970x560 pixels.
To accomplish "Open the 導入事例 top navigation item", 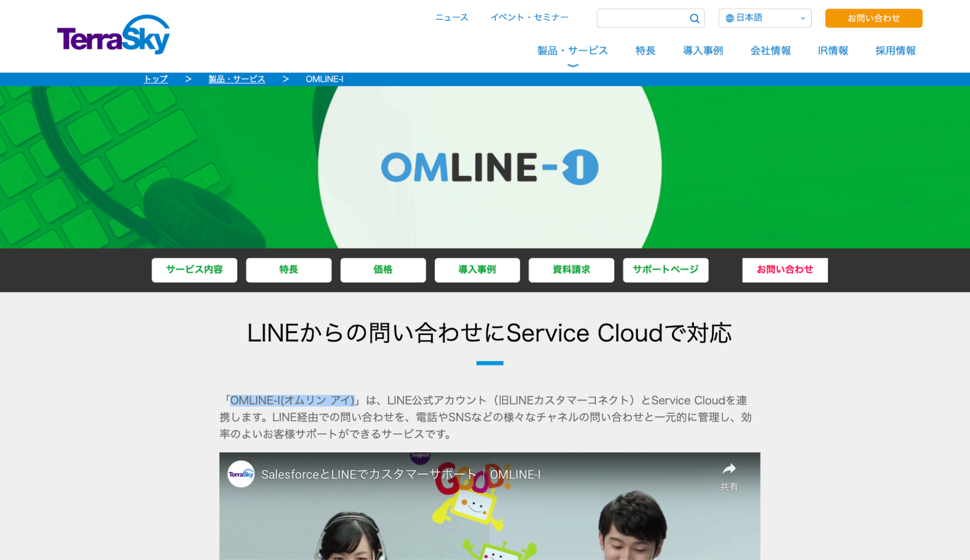I will 703,50.
